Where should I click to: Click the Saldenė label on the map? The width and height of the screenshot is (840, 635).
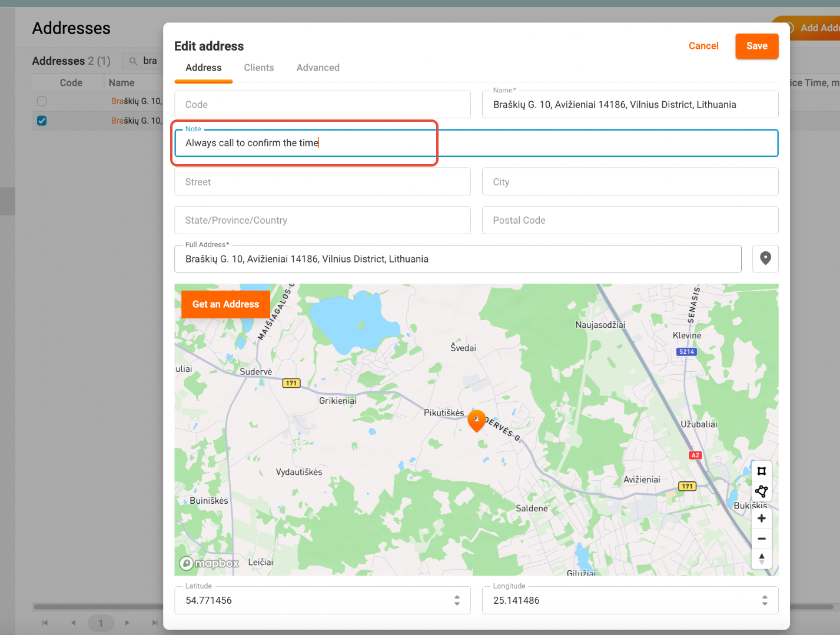(x=532, y=508)
